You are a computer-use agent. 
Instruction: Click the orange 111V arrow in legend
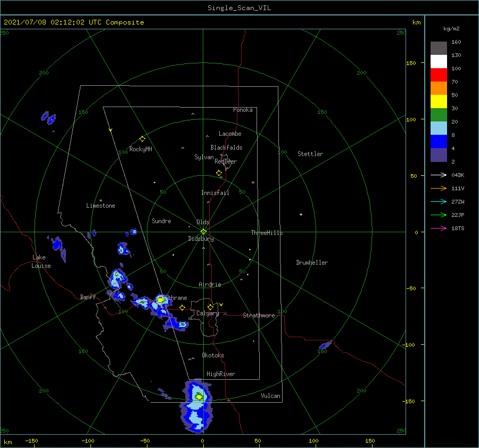[439, 189]
